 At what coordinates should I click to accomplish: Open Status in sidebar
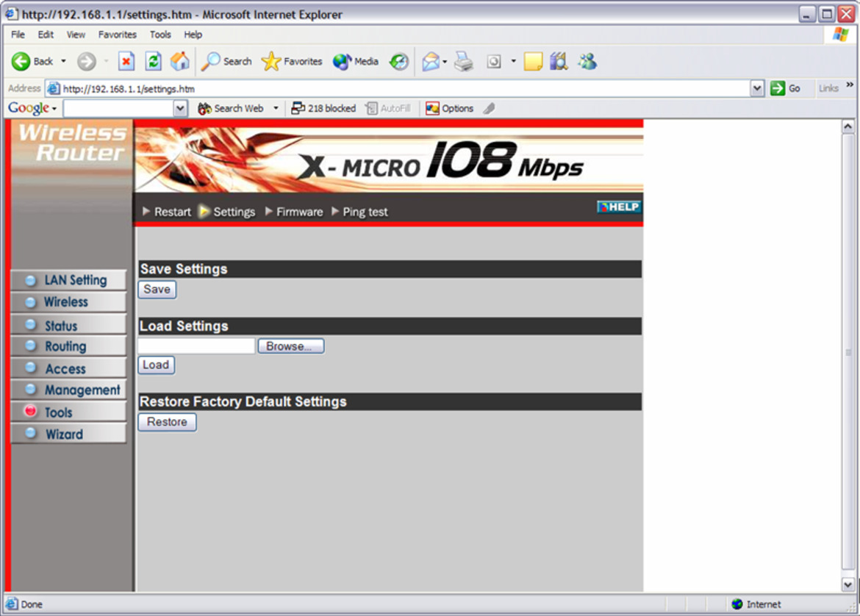coord(68,326)
